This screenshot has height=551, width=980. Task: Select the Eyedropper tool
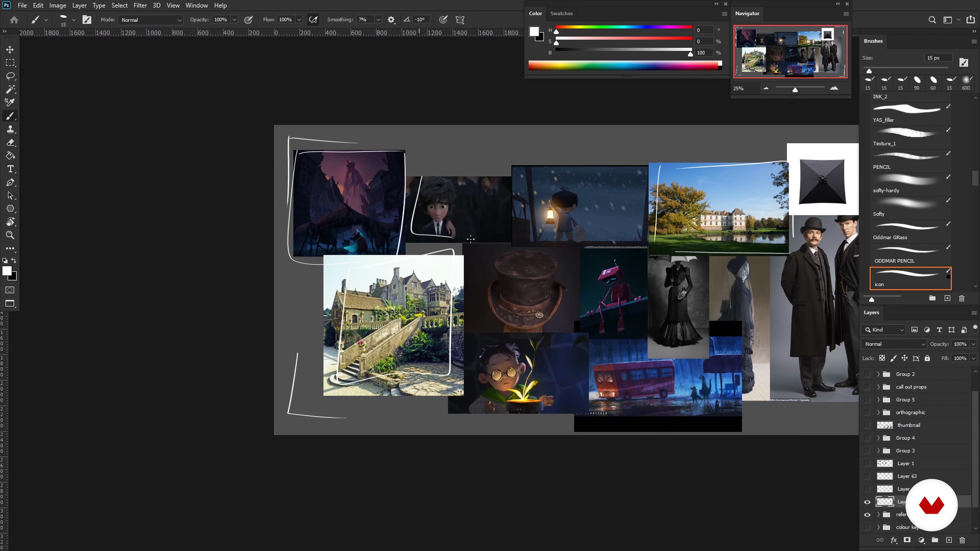pos(10,102)
